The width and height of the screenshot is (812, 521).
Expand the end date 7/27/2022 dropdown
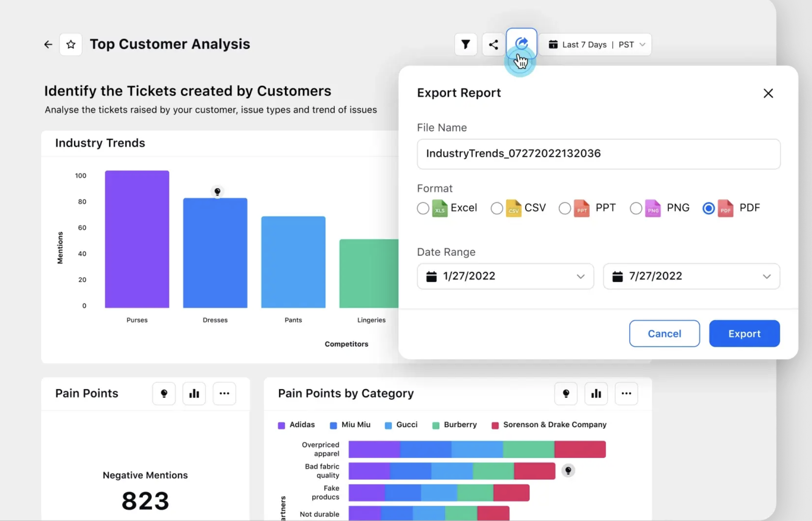[x=767, y=276]
